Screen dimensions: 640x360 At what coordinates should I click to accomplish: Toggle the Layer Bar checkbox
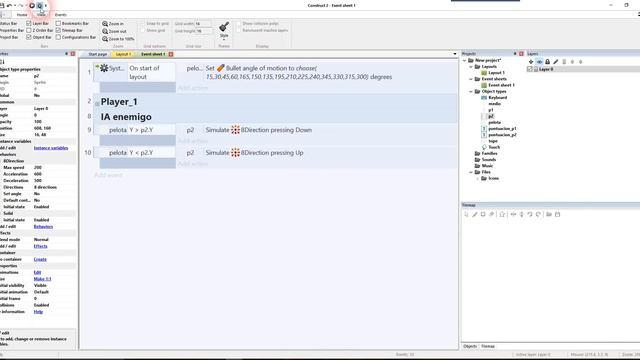click(29, 24)
